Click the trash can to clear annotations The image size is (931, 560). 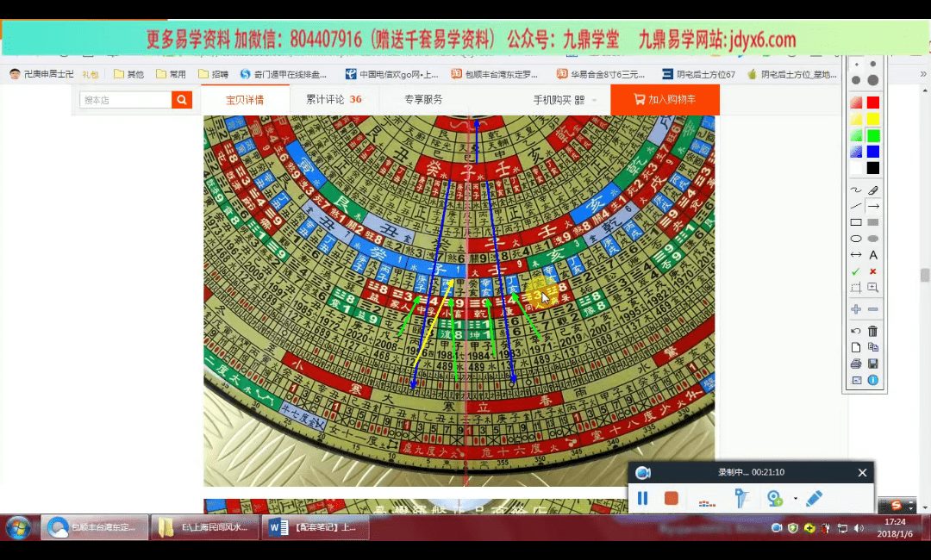point(873,331)
